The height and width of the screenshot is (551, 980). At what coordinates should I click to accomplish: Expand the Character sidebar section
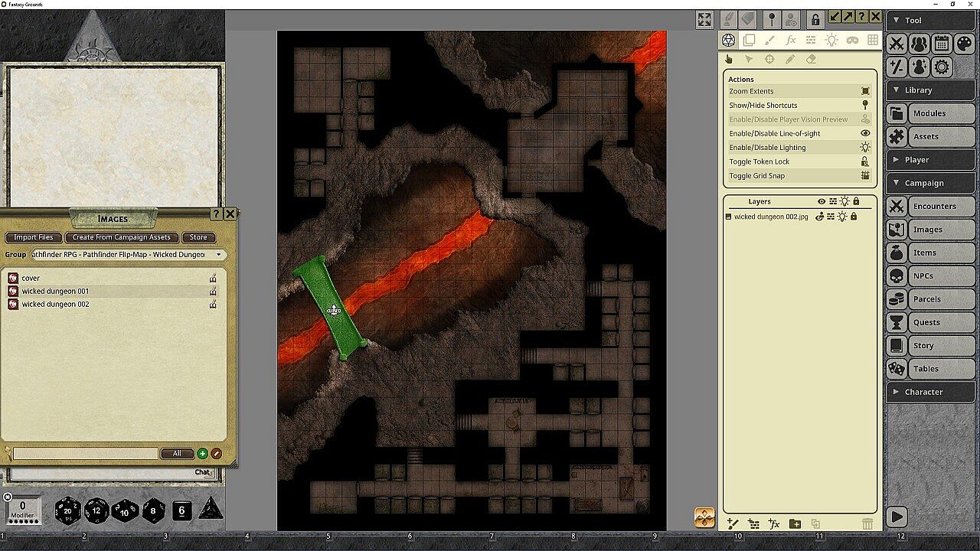pyautogui.click(x=930, y=392)
